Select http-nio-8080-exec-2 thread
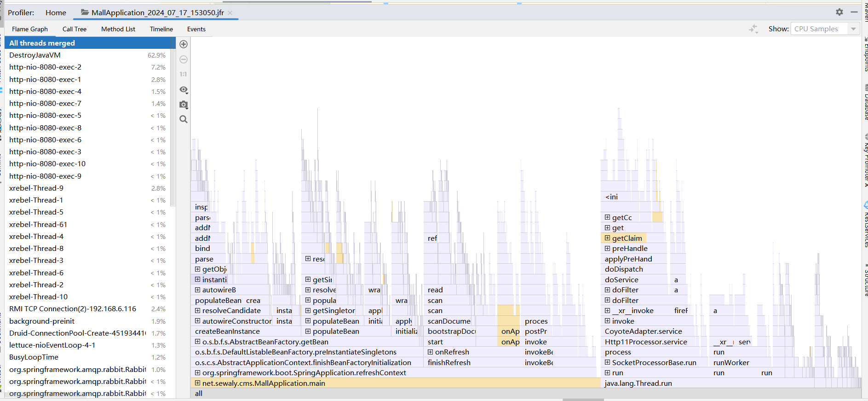 tap(87, 67)
